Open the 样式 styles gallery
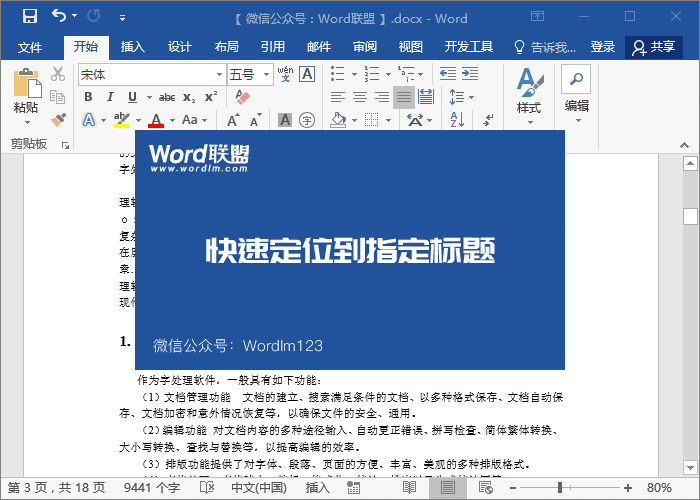This screenshot has width=700, height=500. 529,96
